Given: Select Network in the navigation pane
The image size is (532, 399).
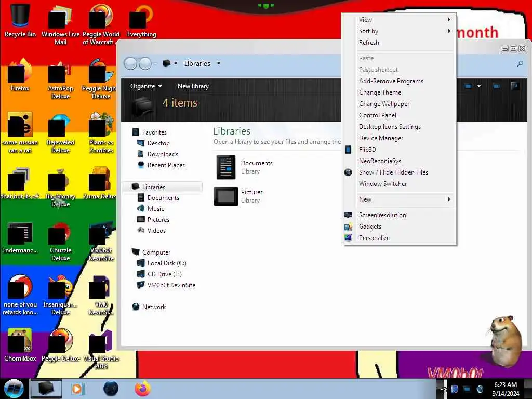Looking at the screenshot, I should point(149,307).
